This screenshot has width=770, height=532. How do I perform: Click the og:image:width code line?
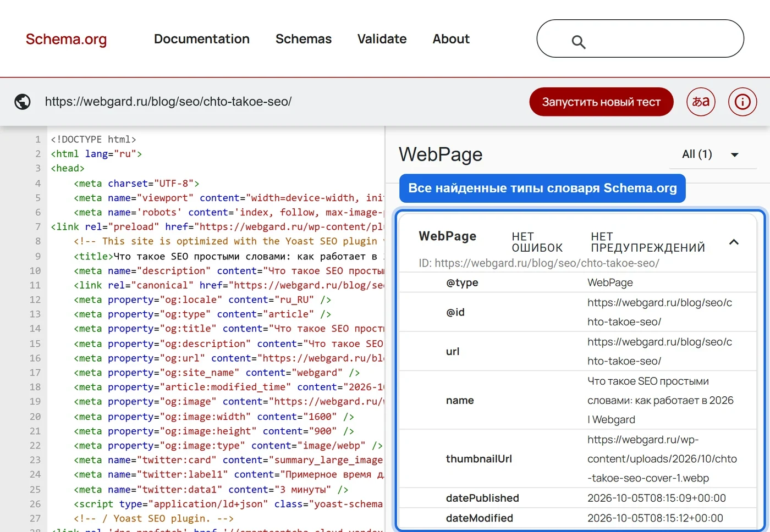[x=214, y=417]
